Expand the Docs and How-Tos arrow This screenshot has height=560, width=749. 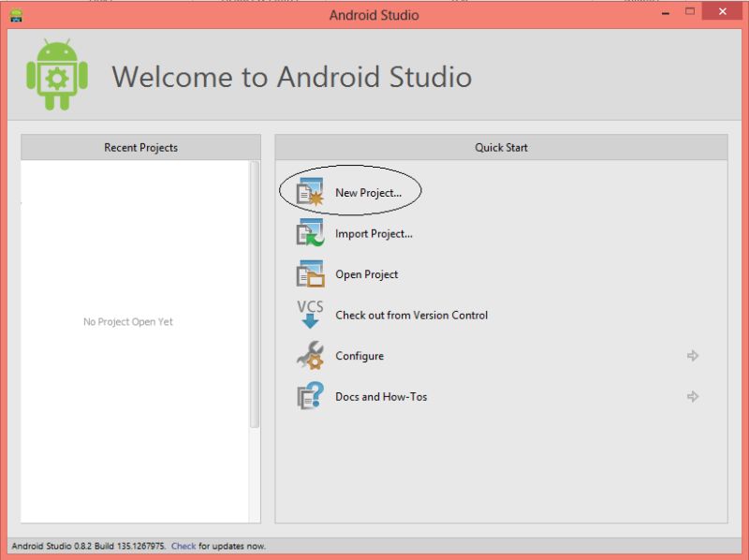click(693, 396)
